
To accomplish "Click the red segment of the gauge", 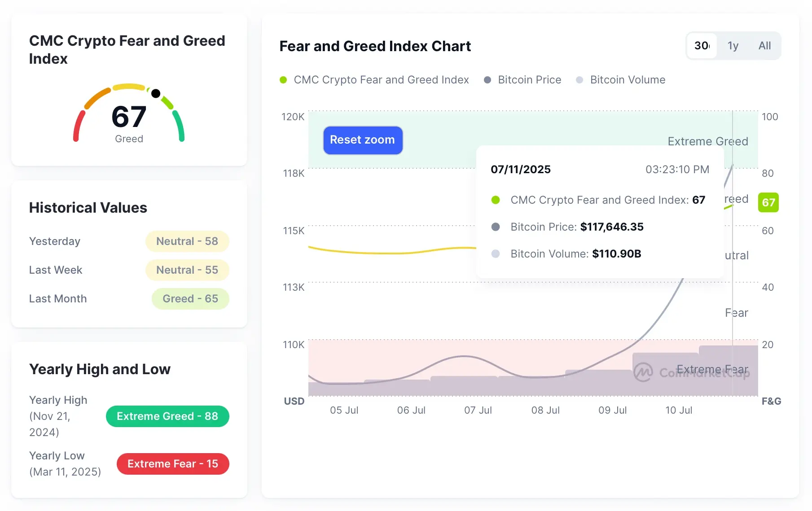I will [78, 126].
